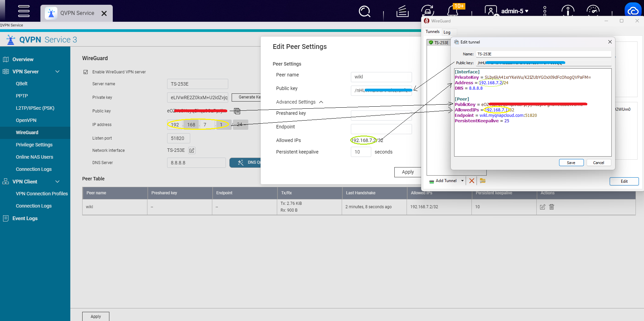The height and width of the screenshot is (321, 644).
Task: Click the Private key field
Action: pyautogui.click(x=197, y=97)
